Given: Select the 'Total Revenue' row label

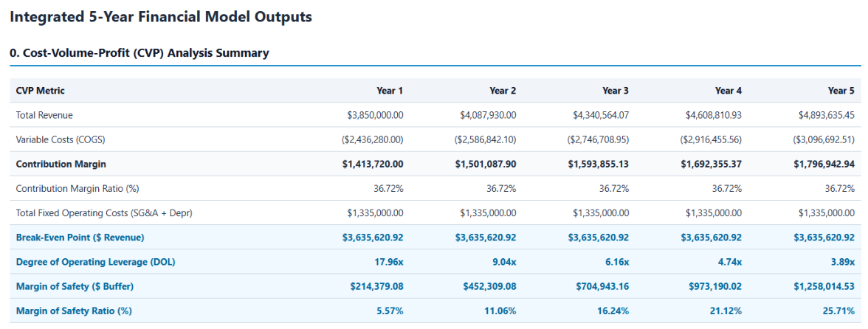Looking at the screenshot, I should (x=44, y=115).
